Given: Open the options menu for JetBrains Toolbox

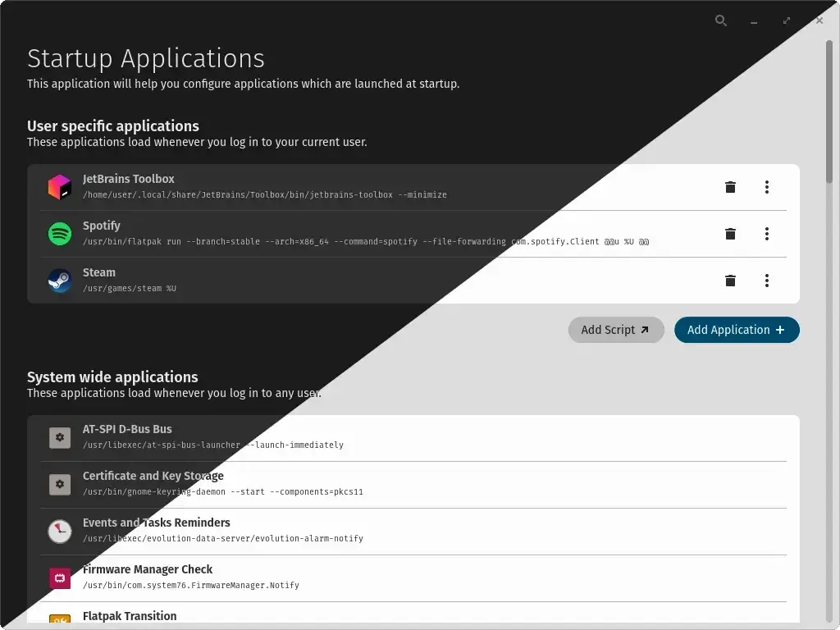Looking at the screenshot, I should click(x=767, y=187).
